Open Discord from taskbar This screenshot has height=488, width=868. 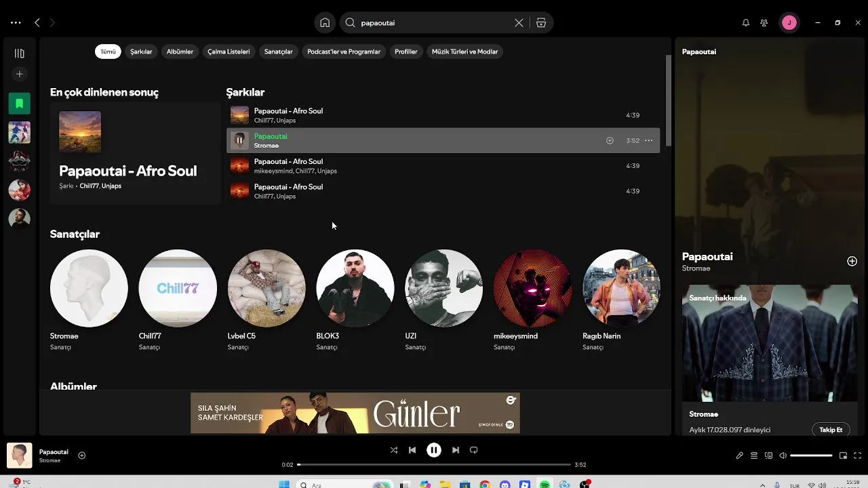point(505,485)
